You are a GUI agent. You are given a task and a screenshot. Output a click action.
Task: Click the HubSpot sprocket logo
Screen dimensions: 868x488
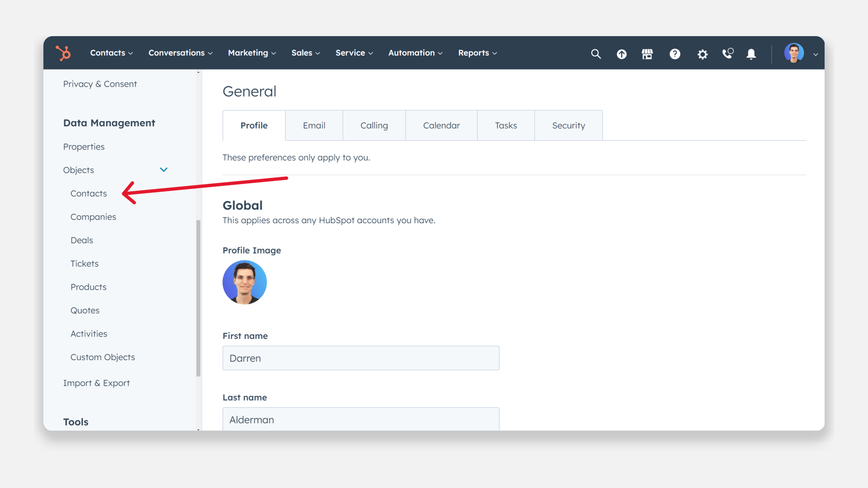63,53
